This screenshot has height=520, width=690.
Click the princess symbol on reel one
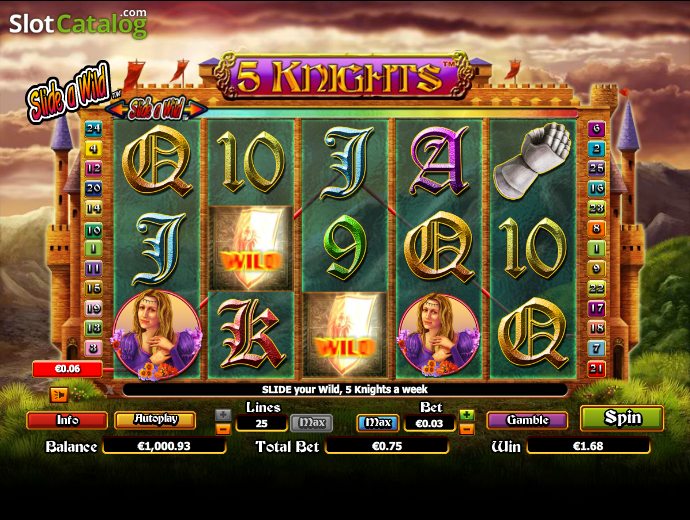(157, 335)
